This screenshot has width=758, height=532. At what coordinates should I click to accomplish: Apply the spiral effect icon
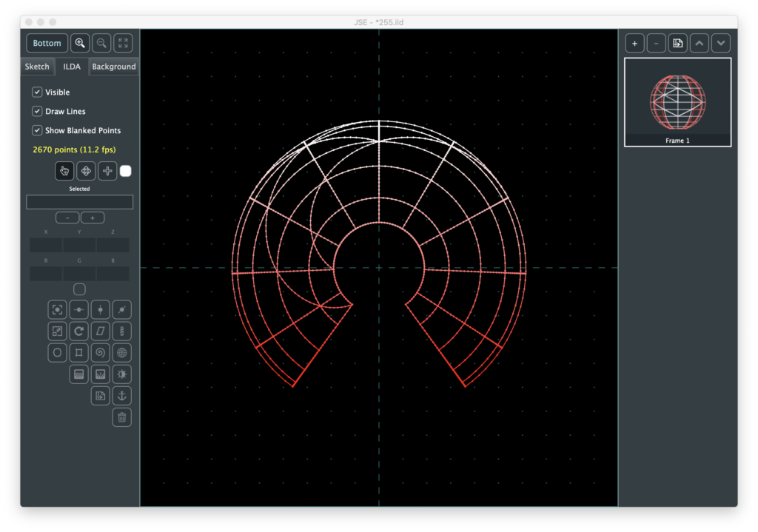pos(101,352)
